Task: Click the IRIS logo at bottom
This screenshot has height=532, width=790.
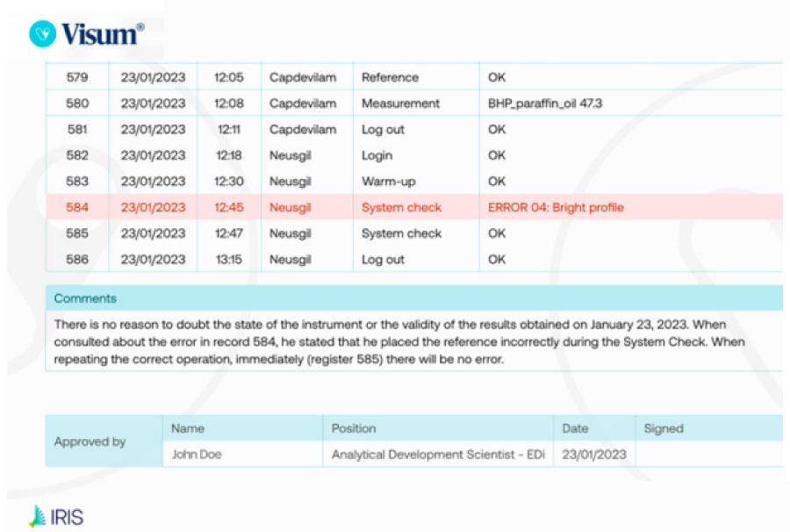Action: 56,517
